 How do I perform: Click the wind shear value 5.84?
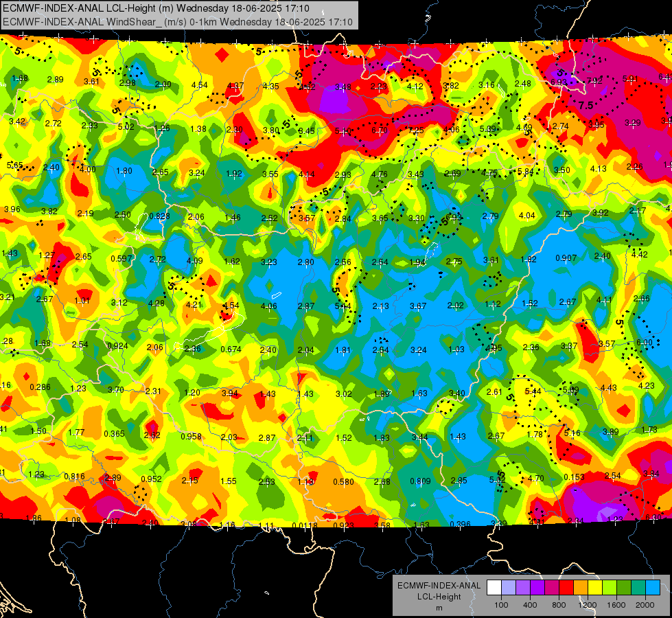click(525, 172)
